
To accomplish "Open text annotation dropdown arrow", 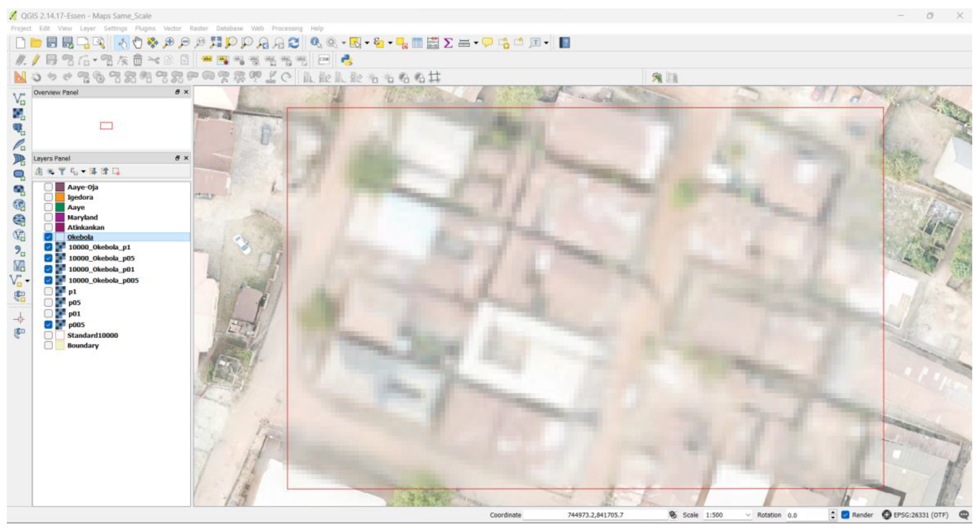I will point(546,43).
